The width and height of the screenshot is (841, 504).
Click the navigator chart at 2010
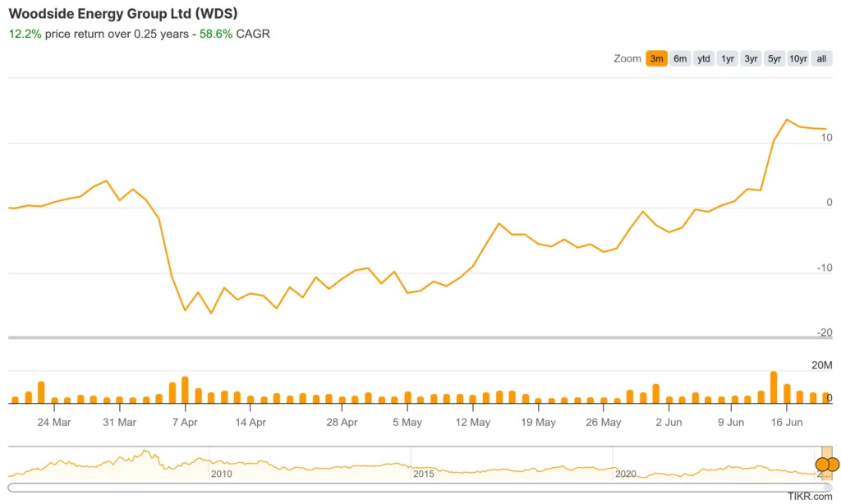[x=221, y=474]
